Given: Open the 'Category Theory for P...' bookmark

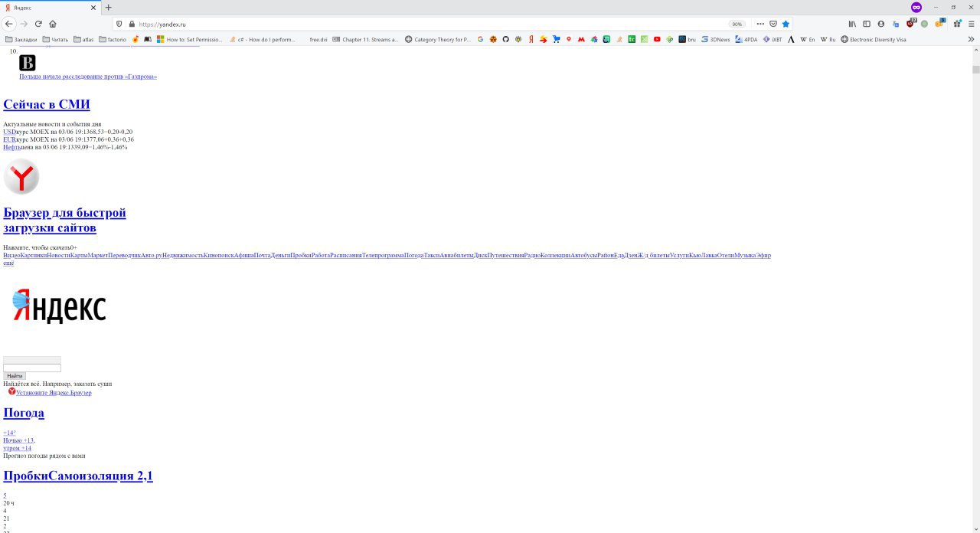Looking at the screenshot, I should 437,39.
